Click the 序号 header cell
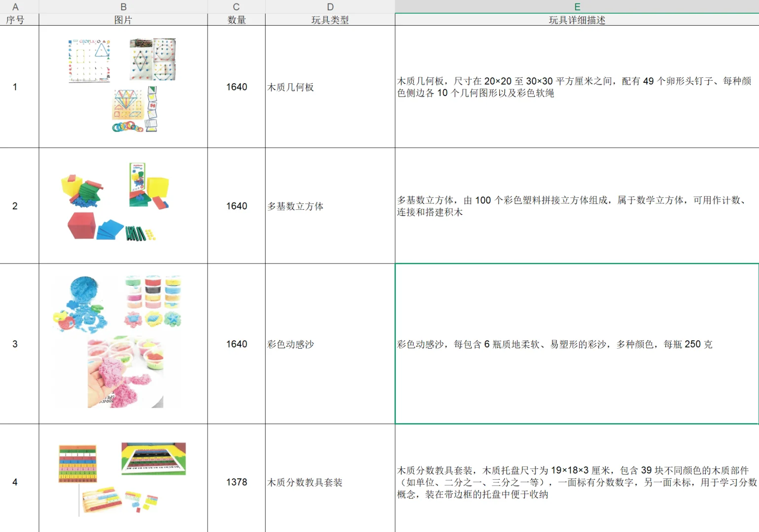Screen dimensions: 759x532 (x=15, y=20)
